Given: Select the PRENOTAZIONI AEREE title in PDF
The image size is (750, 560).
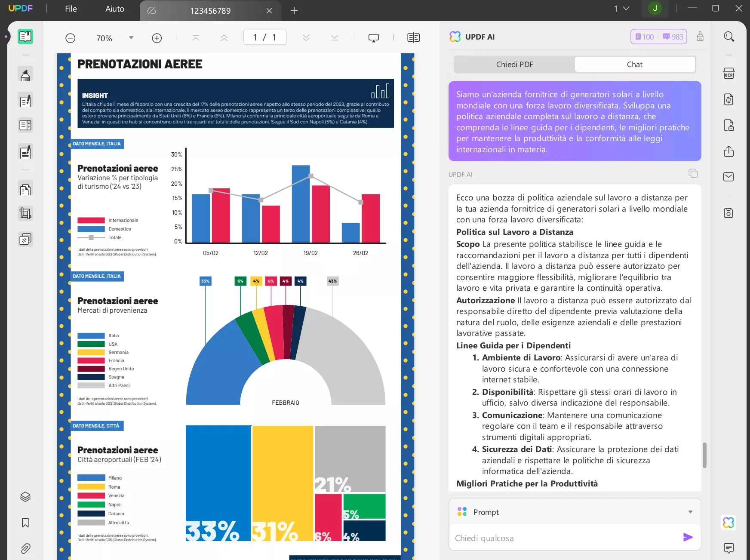Looking at the screenshot, I should coord(140,64).
